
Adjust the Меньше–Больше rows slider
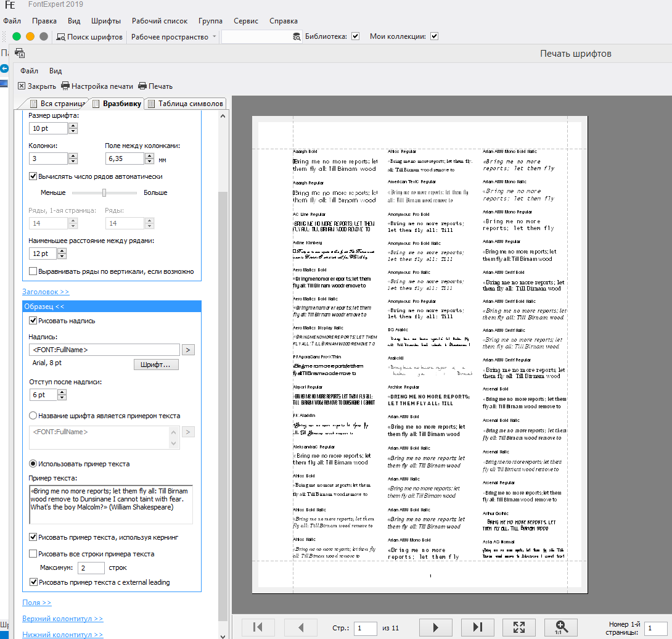[x=105, y=192]
